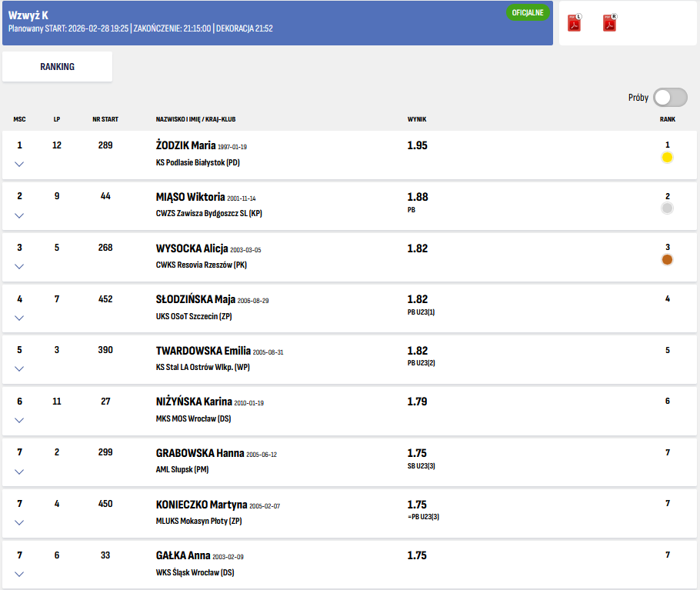This screenshot has width=700, height=590.
Task: Expand MIĄSO Wiktoria's row details
Action: pyautogui.click(x=19, y=215)
